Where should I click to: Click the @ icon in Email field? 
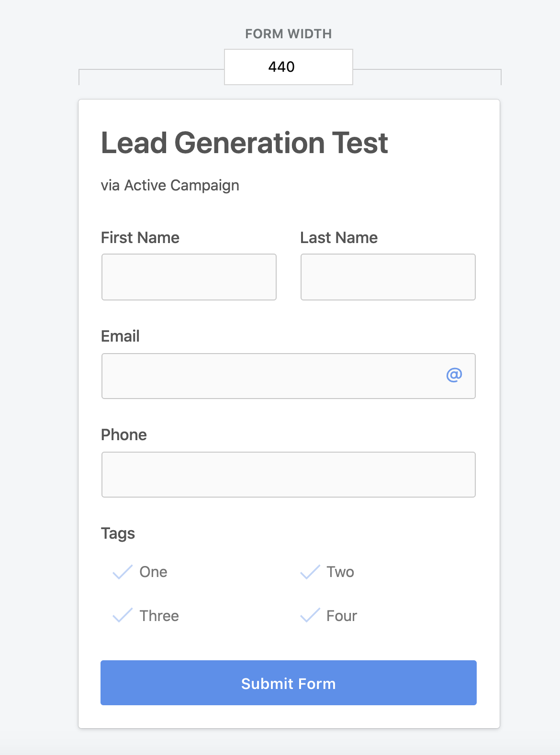(x=454, y=375)
